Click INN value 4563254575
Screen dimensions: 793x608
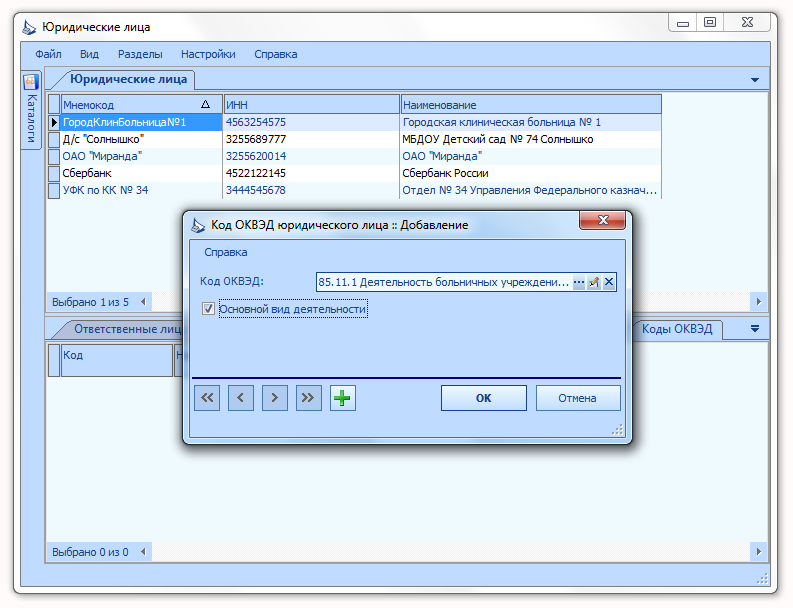click(256, 122)
